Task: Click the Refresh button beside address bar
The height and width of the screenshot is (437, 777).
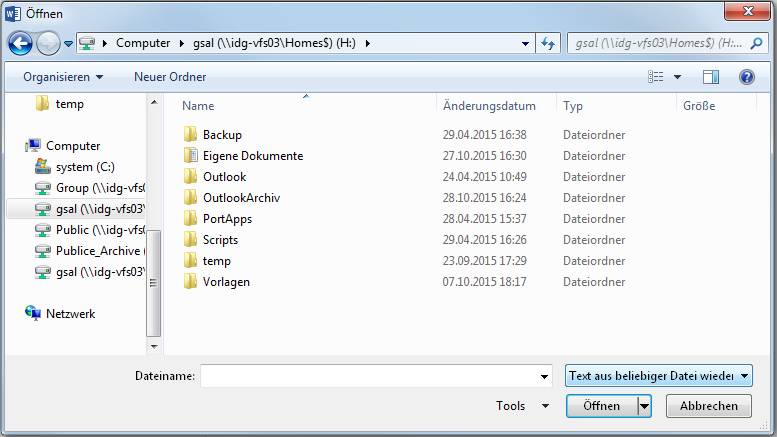Action: point(548,44)
